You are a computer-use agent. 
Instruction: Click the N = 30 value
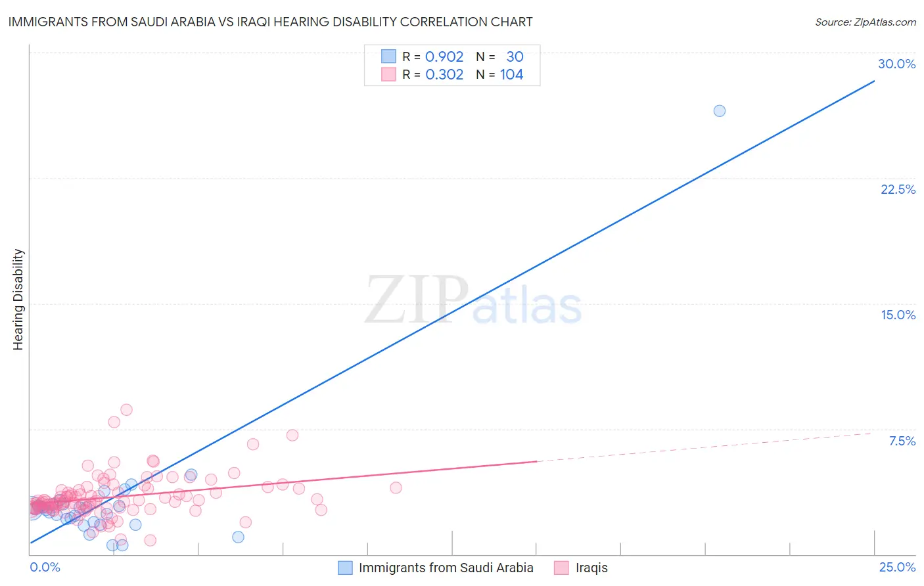click(499, 56)
